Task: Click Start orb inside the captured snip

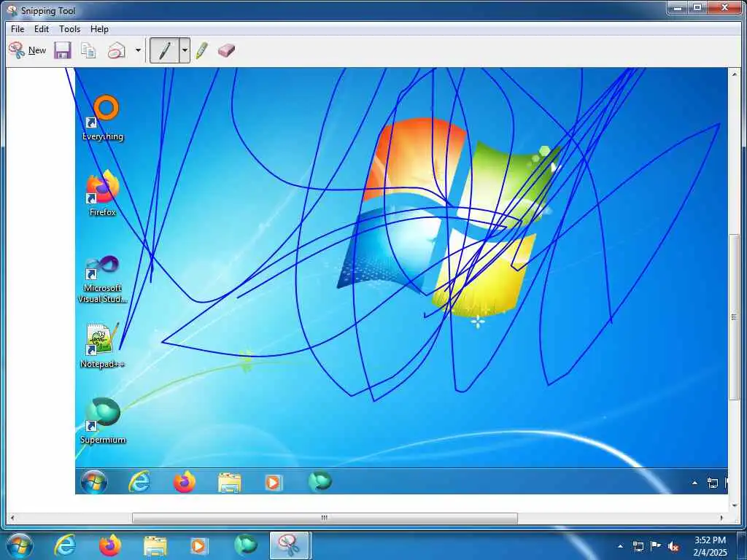Action: pyautogui.click(x=94, y=481)
